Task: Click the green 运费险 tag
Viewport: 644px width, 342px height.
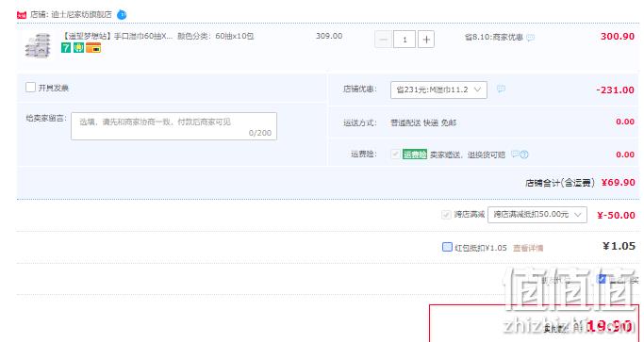Action: coord(415,155)
